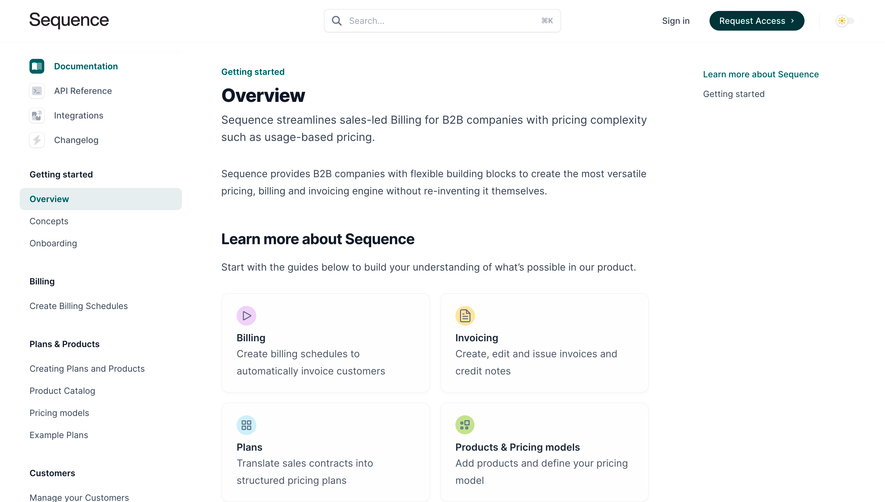Click the magnifier icon in search bar
Image resolution: width=885 pixels, height=502 pixels.
click(x=336, y=21)
